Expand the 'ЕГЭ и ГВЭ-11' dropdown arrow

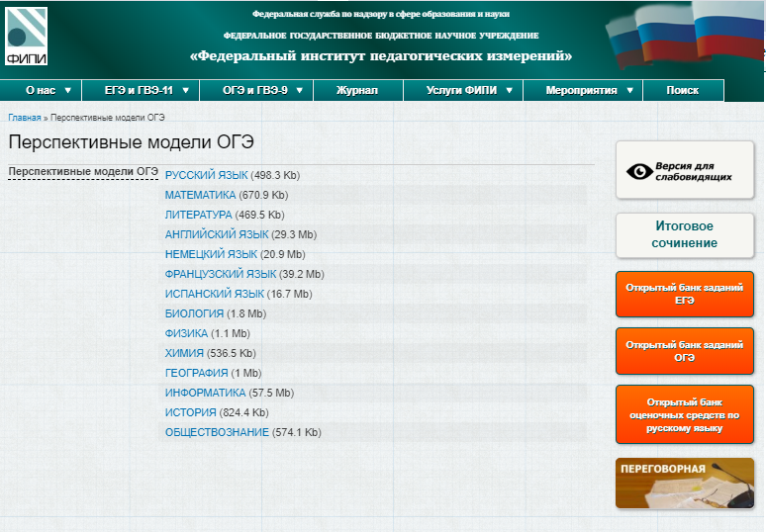pos(186,90)
